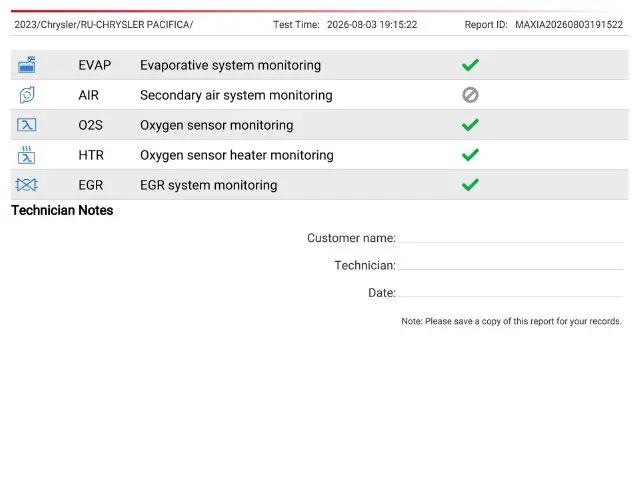Select the HTR abbreviation text

[91, 155]
